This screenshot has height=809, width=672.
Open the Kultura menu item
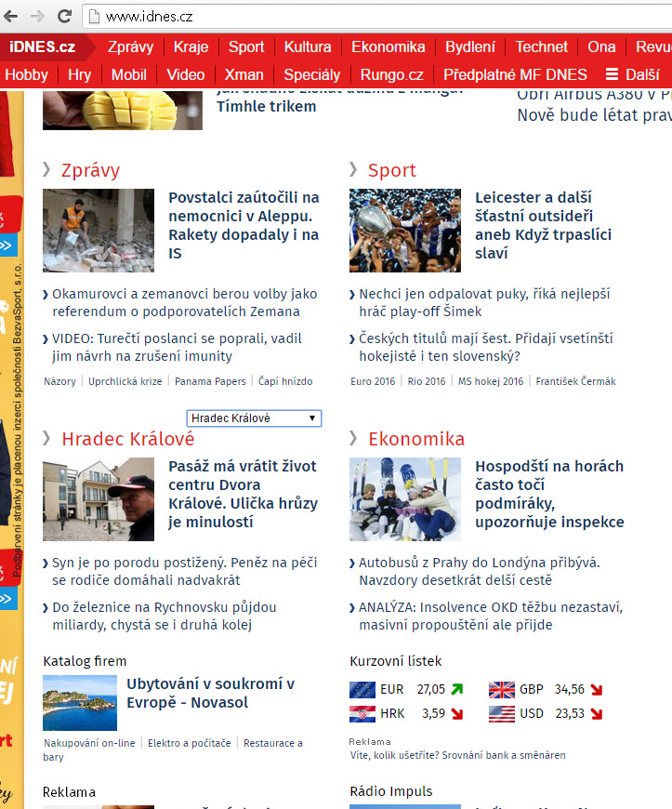coord(308,46)
